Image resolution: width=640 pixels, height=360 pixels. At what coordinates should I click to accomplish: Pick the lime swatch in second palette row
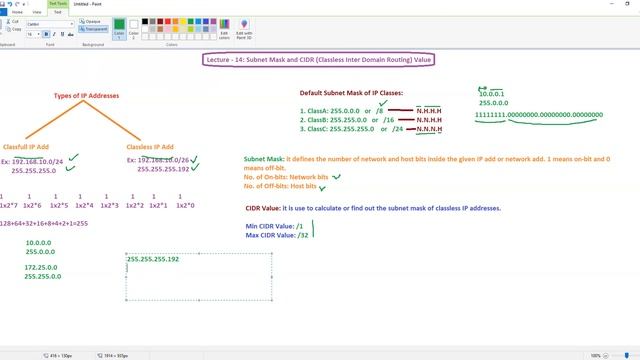pos(191,29)
